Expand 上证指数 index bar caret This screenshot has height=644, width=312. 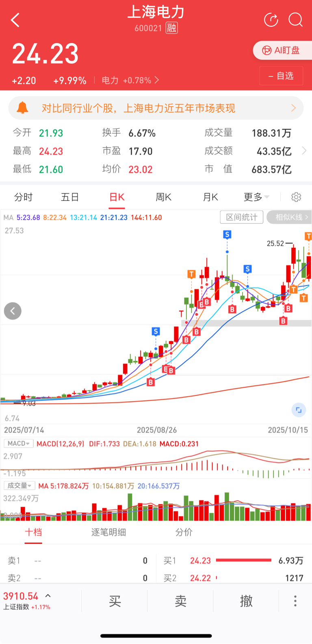pos(48,596)
